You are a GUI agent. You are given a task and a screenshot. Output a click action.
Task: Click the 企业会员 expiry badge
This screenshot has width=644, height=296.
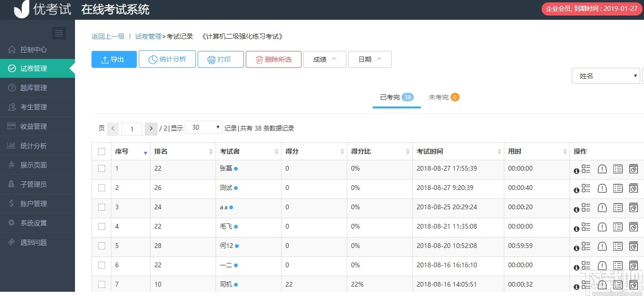tap(592, 8)
